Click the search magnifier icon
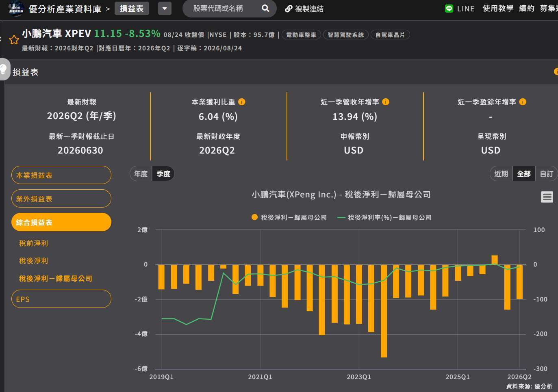This screenshot has height=392, width=558. point(265,8)
